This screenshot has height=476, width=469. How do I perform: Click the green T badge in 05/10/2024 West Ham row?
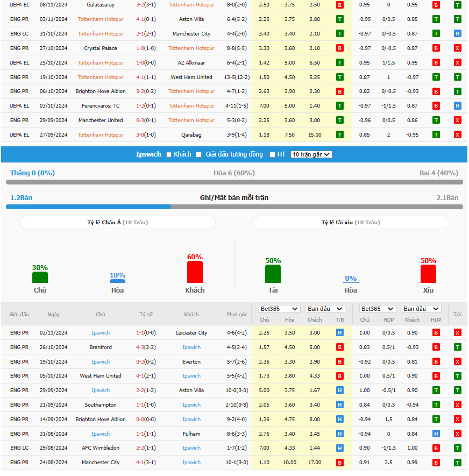click(457, 376)
